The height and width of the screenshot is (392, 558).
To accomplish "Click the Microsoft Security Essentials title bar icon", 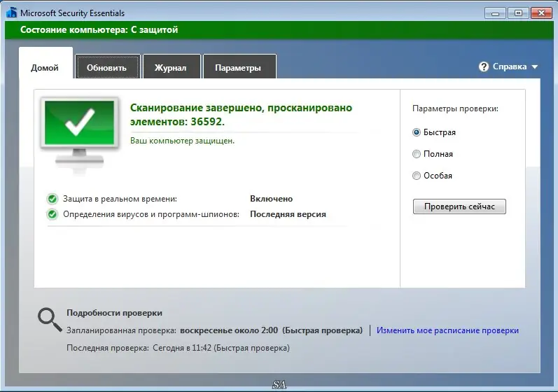I will [11, 13].
